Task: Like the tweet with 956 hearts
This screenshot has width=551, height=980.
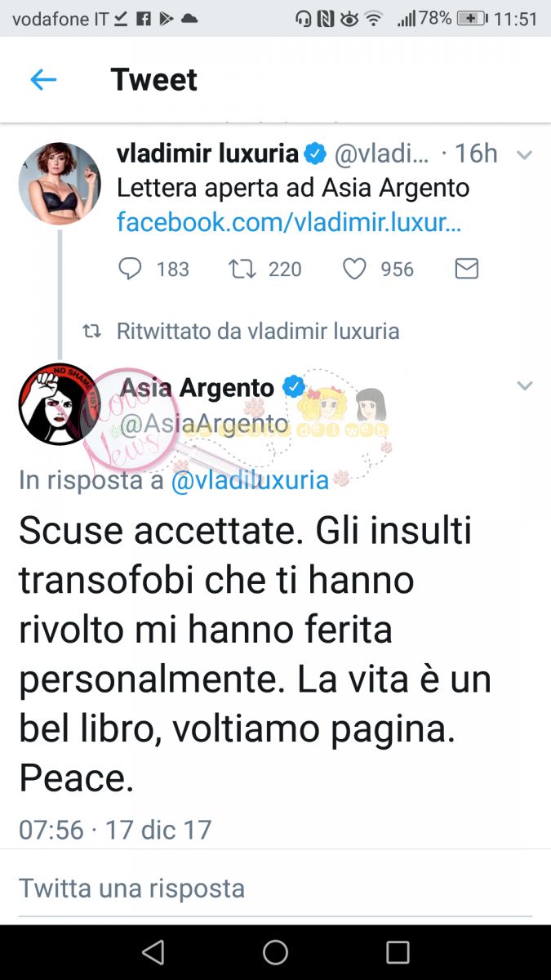Action: point(354,269)
